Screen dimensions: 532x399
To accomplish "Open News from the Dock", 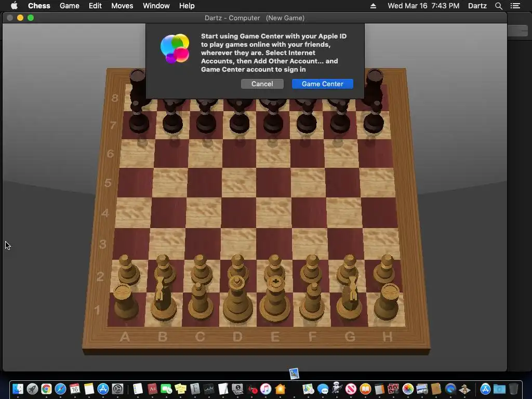I will (351, 389).
